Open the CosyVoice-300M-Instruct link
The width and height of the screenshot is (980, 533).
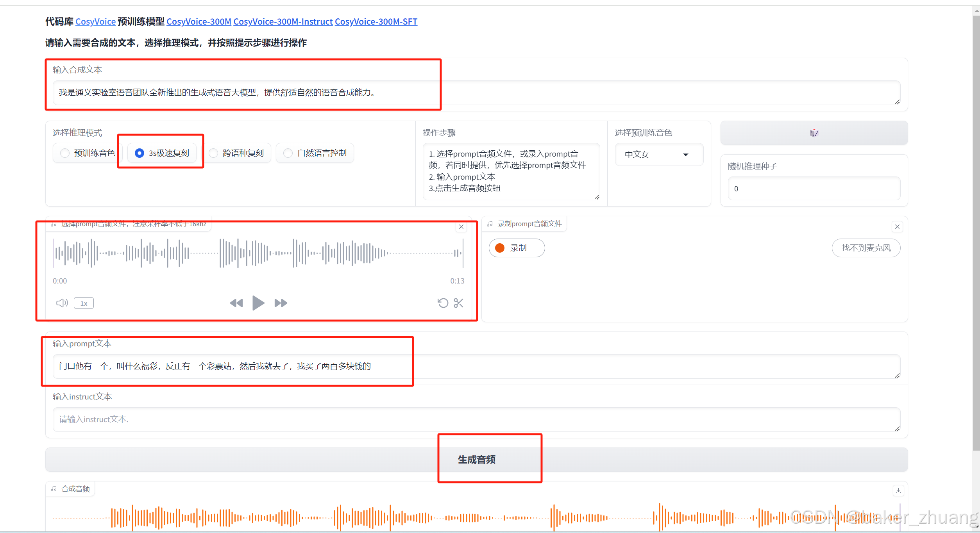(283, 21)
